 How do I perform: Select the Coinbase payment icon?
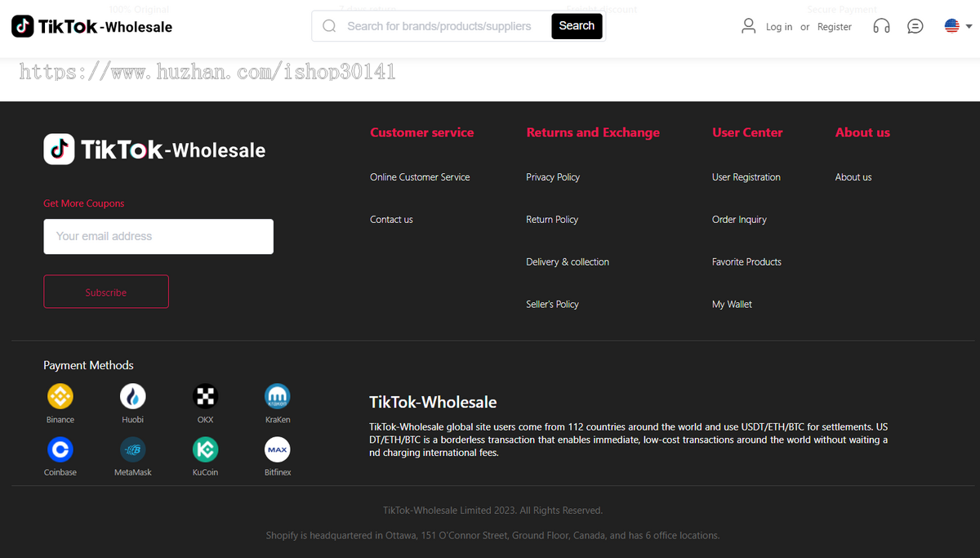60,449
